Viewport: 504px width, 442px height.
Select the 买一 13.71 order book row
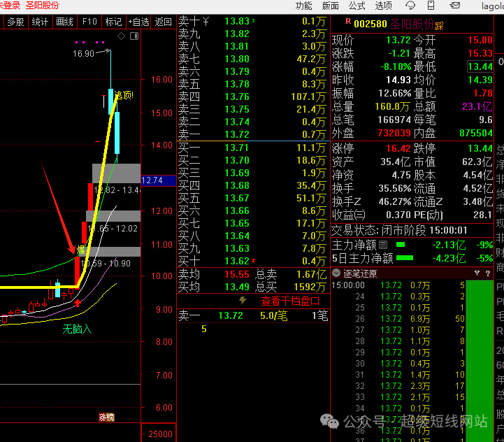pos(252,148)
